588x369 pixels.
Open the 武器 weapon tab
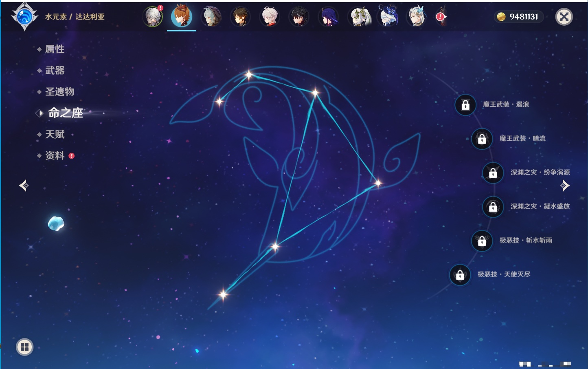(55, 71)
